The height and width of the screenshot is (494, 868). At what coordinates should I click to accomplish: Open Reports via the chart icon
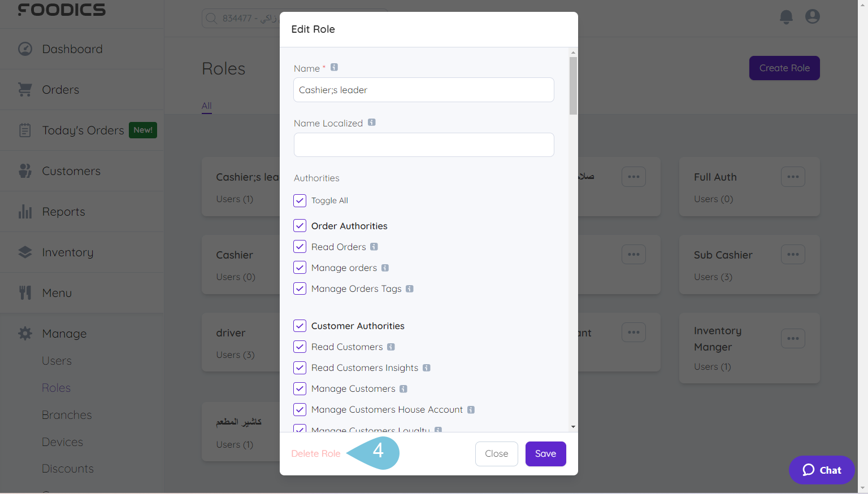25,211
